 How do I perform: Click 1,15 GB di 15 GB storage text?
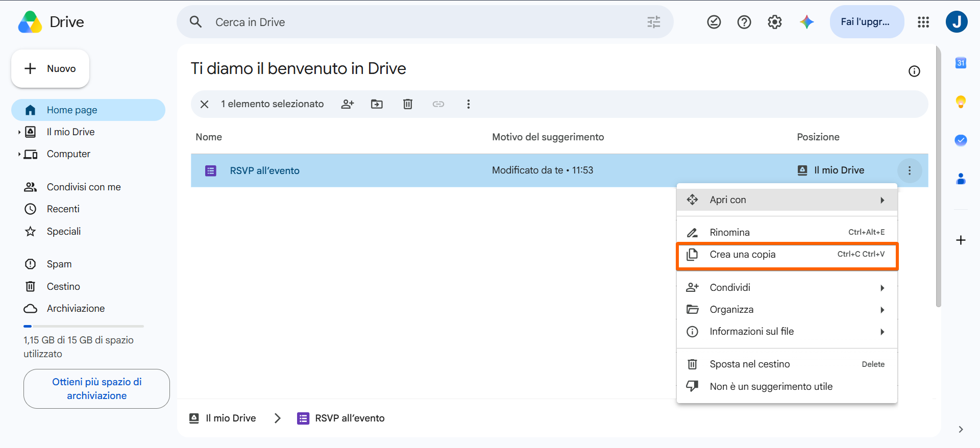coord(79,347)
